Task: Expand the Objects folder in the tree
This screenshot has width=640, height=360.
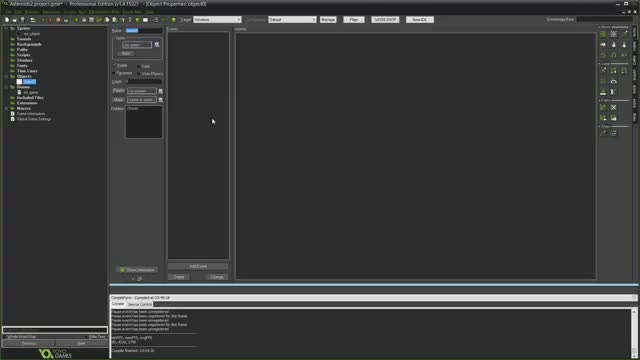Action: pyautogui.click(x=6, y=76)
